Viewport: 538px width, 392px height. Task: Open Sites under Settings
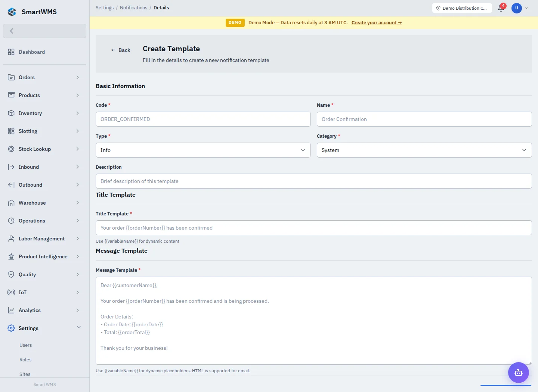25,374
